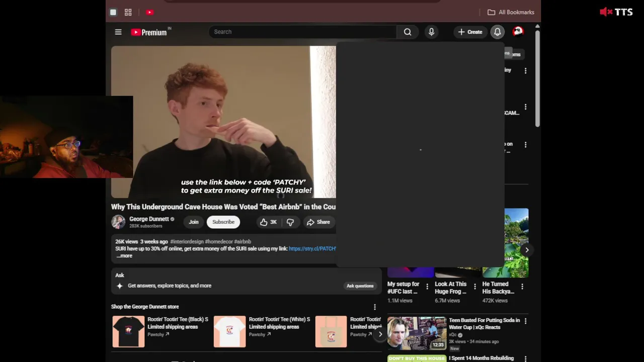644x362 pixels.
Task: Join George Dunnett channel membership
Action: tap(194, 222)
